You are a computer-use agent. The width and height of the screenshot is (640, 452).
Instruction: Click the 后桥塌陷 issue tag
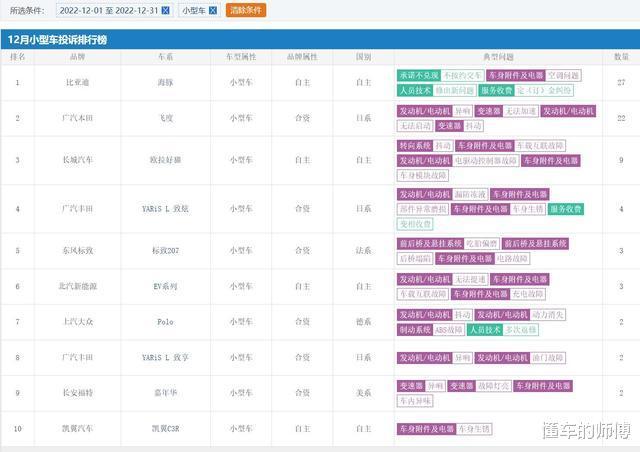coord(415,259)
